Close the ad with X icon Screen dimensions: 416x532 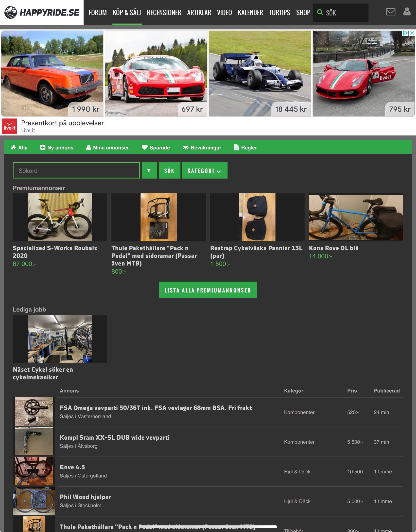point(412,33)
